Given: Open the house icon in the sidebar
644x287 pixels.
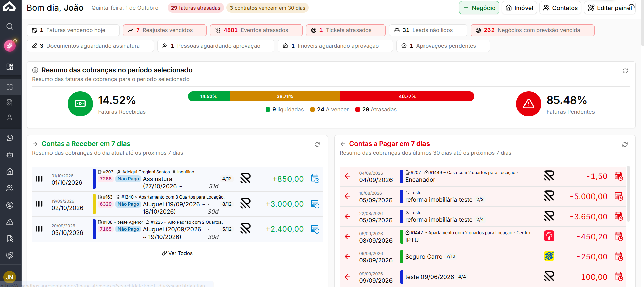Looking at the screenshot, I should 10,172.
